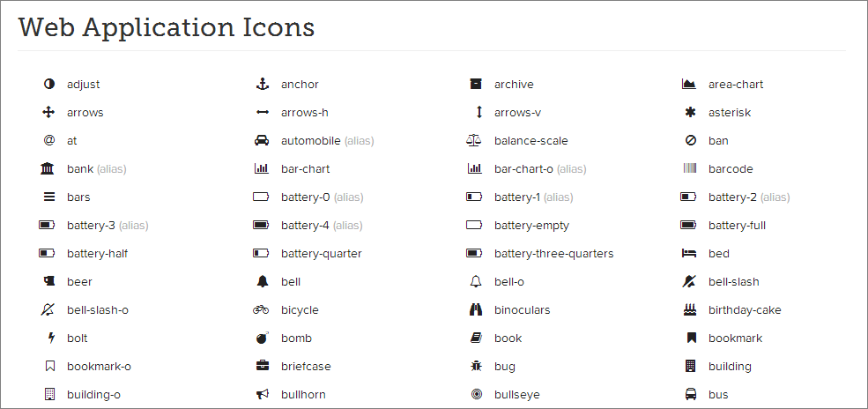Select the balance-scale icon
The image size is (868, 409).
point(474,140)
